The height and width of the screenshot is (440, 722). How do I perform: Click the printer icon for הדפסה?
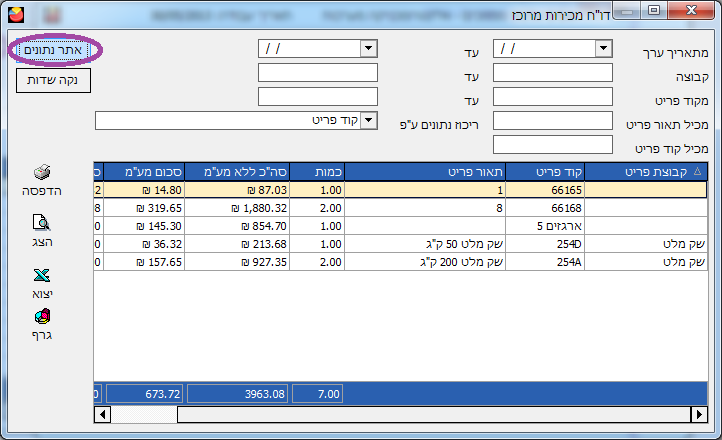coord(42,174)
